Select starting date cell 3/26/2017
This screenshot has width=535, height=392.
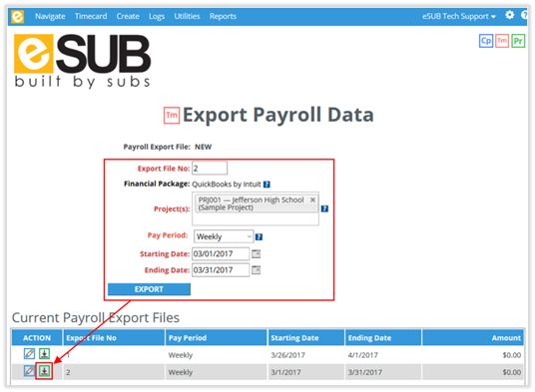(x=287, y=355)
